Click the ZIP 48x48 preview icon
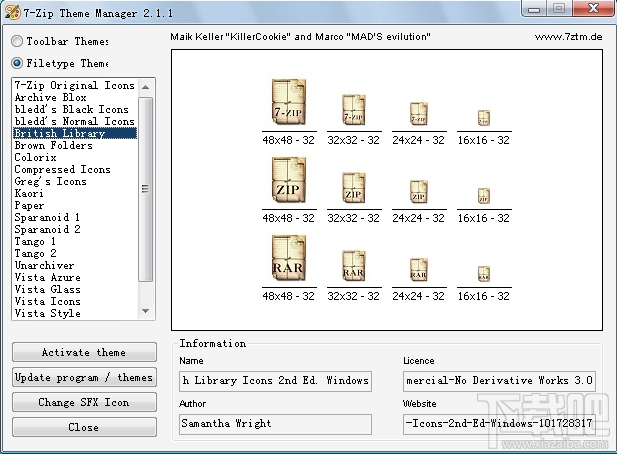This screenshot has width=617, height=454. coord(289,180)
